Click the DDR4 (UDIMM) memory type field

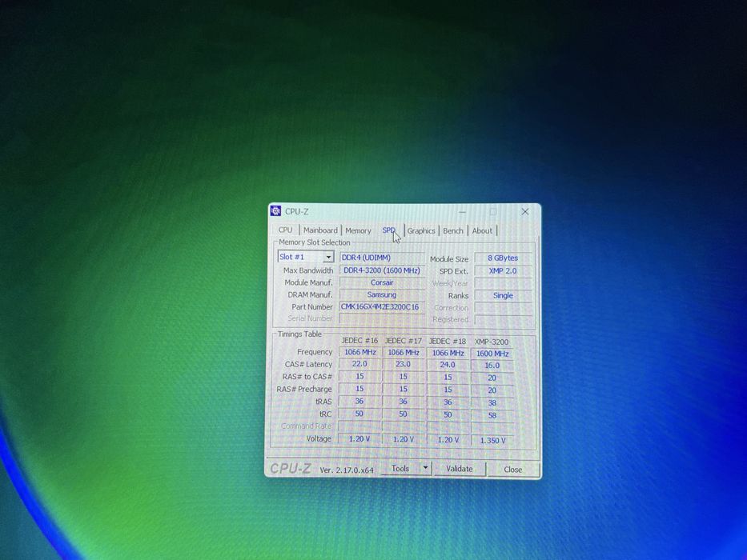coord(382,258)
